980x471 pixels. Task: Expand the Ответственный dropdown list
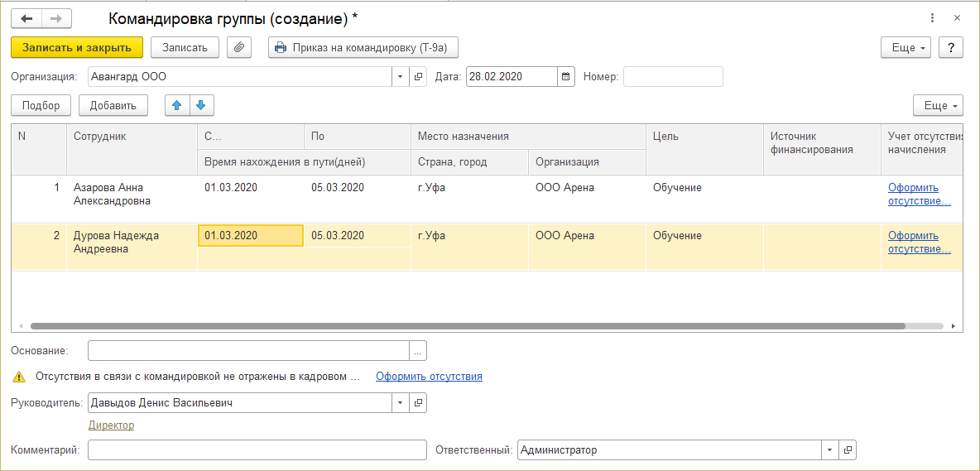(x=829, y=450)
